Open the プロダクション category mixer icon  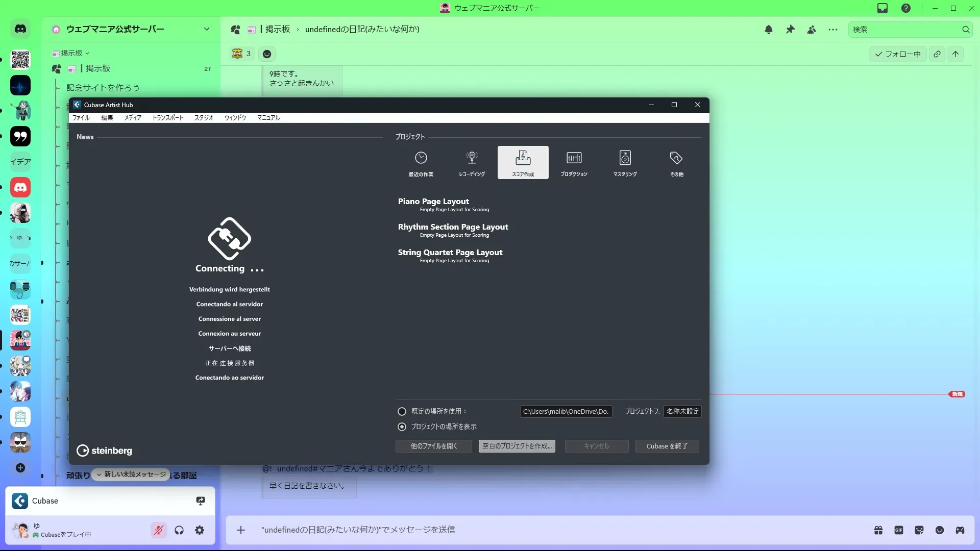pos(574,159)
